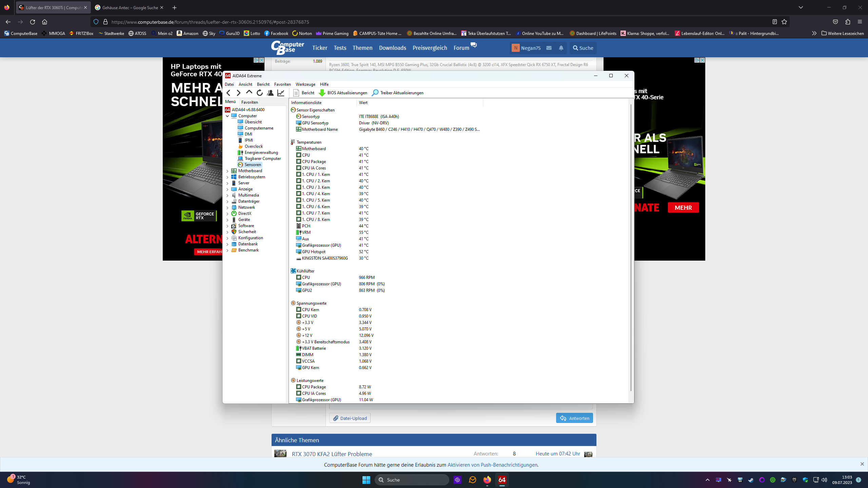Screen dimensions: 868x488
Task: Expand the Motherboard tree node
Action: (x=228, y=171)
